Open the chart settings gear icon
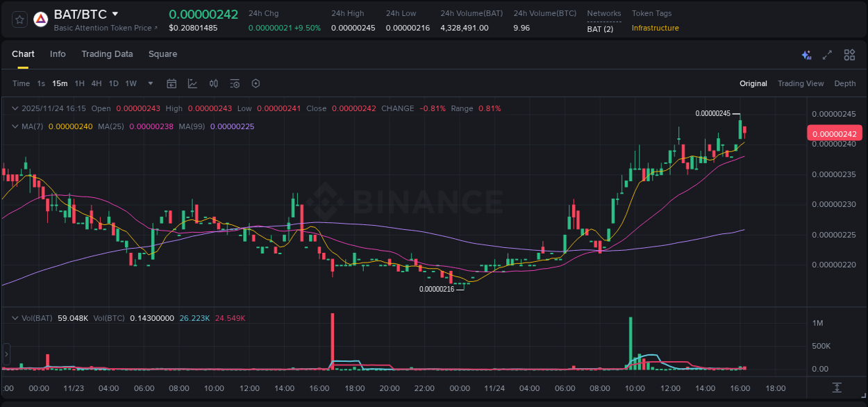The image size is (868, 407). pyautogui.click(x=256, y=83)
